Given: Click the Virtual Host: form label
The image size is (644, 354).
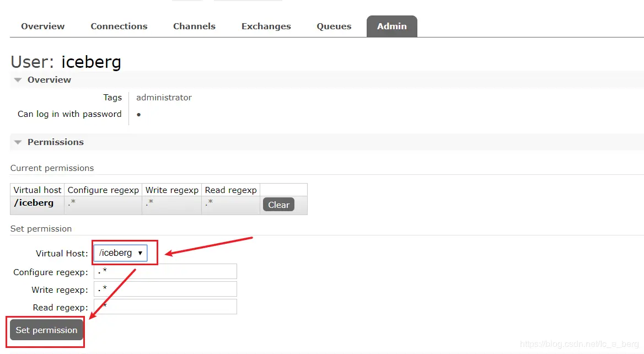Looking at the screenshot, I should click(x=62, y=254).
